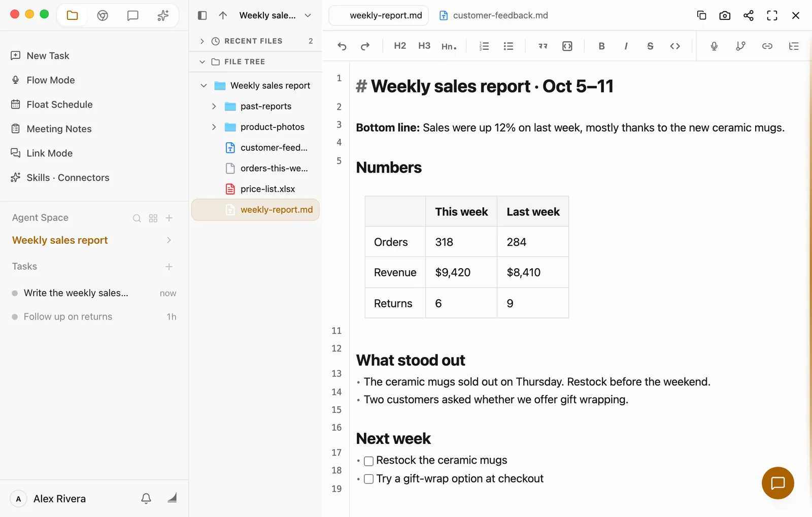The height and width of the screenshot is (517, 812).
Task: Check the Try a gift-wrap option checkbox
Action: (x=369, y=479)
